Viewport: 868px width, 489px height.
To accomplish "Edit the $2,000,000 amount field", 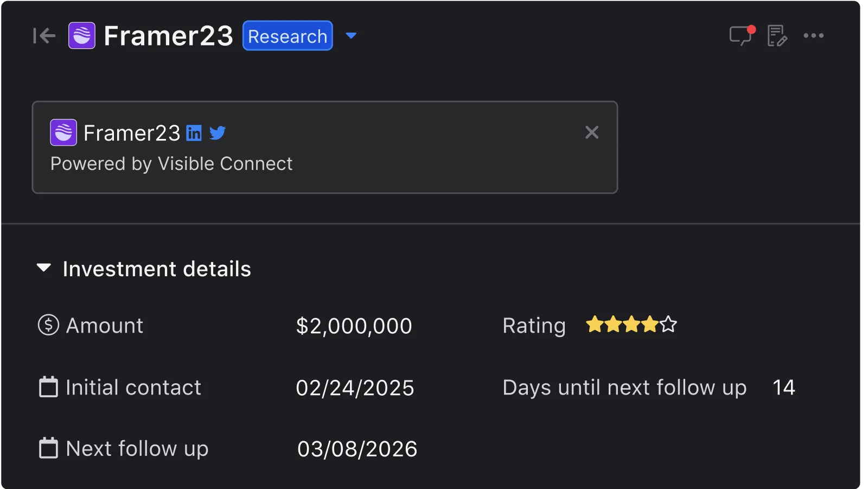I will [x=354, y=326].
